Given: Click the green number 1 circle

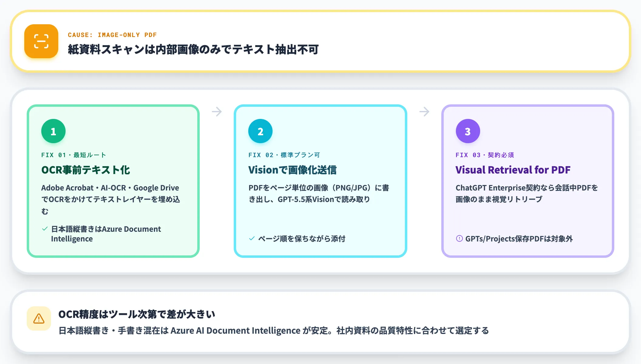Looking at the screenshot, I should 53,131.
